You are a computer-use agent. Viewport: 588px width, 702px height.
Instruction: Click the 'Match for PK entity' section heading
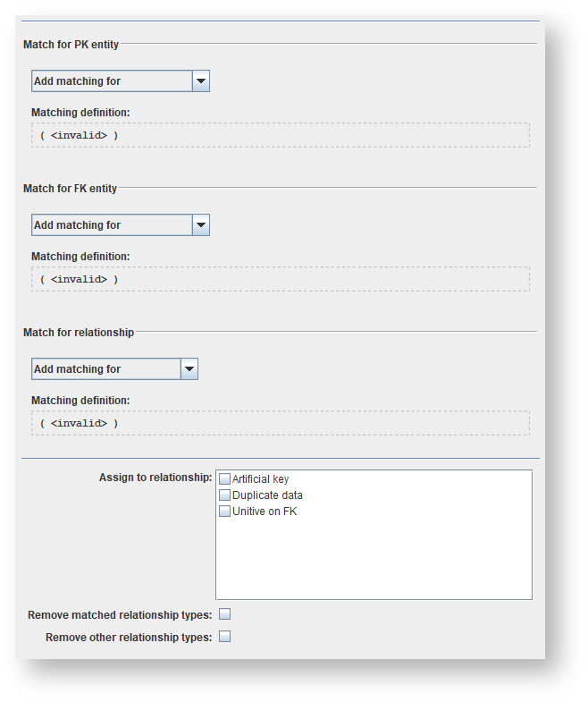71,44
